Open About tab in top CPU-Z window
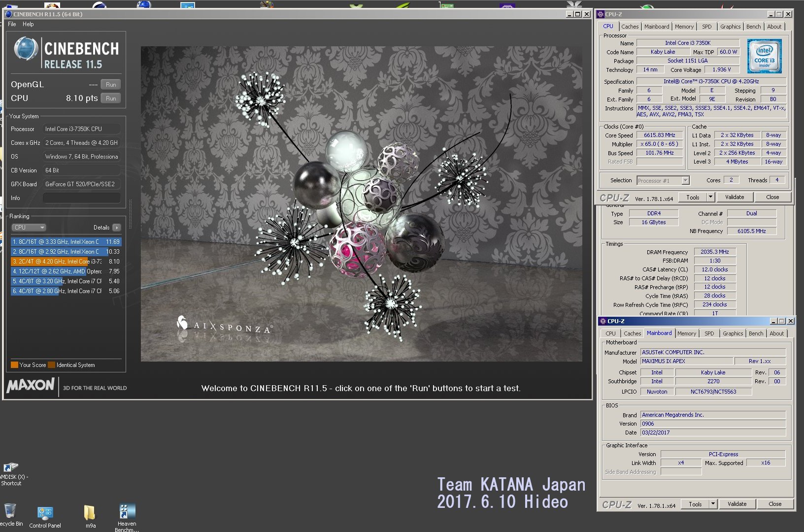804x532 pixels. 774,27
